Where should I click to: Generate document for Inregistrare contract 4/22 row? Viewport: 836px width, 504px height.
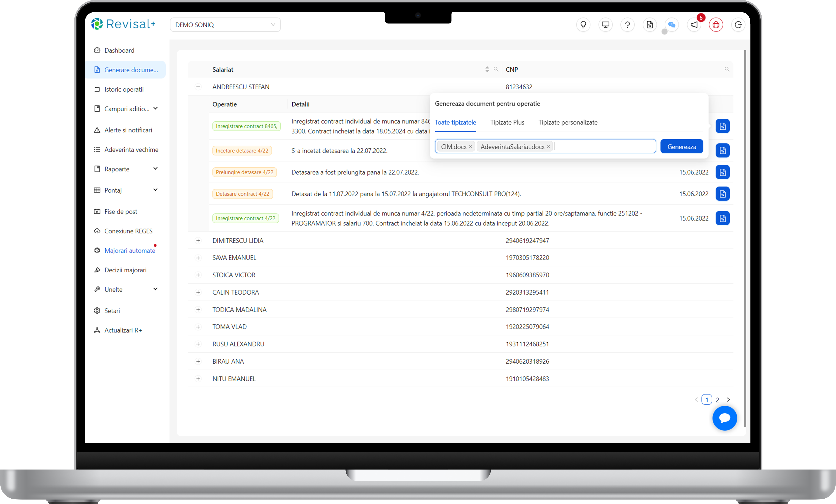pos(723,218)
